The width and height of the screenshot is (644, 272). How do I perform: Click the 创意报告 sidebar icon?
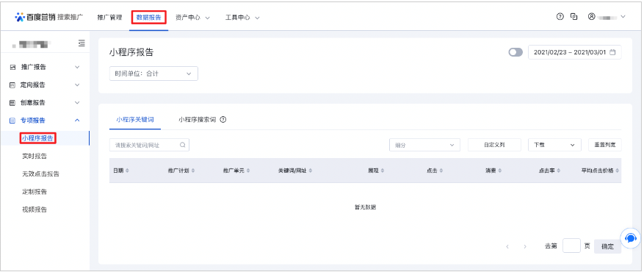12,103
